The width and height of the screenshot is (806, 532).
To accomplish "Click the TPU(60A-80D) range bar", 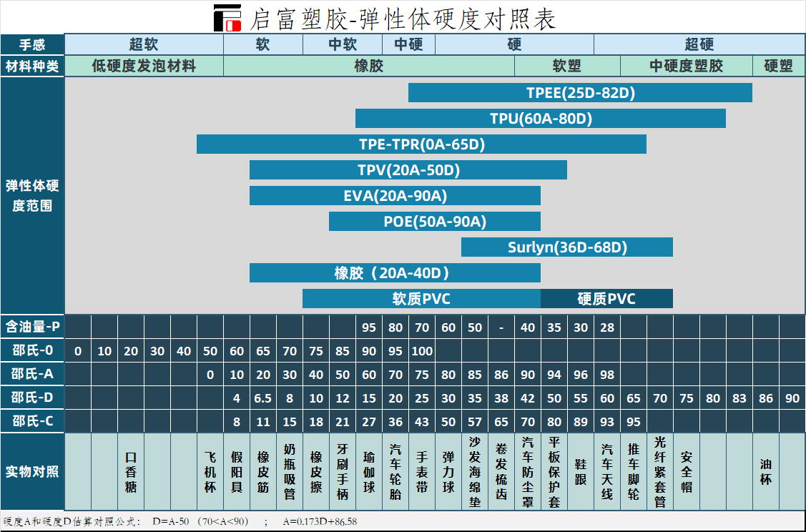I will point(540,119).
